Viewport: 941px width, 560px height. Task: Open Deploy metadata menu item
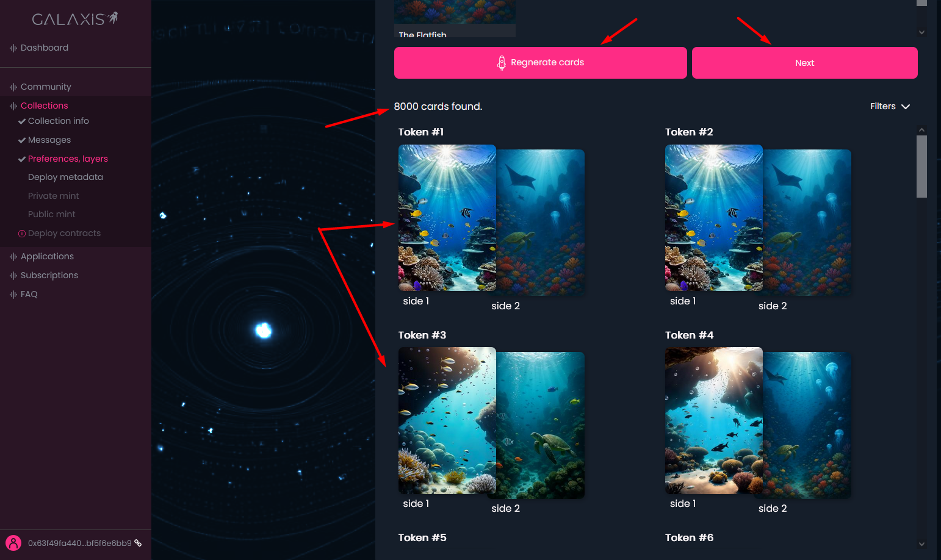click(x=65, y=177)
